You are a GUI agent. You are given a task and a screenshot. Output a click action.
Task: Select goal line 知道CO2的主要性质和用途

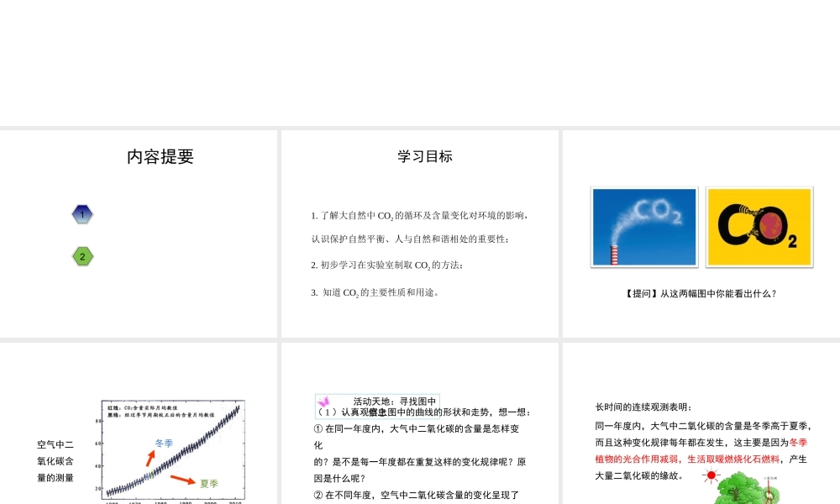[x=375, y=293]
